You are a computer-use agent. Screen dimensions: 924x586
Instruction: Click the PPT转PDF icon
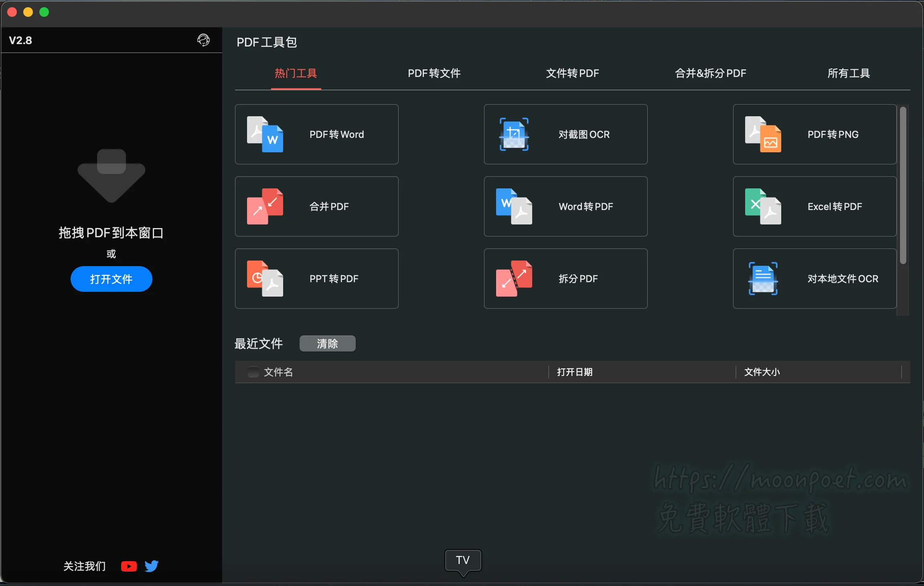265,279
